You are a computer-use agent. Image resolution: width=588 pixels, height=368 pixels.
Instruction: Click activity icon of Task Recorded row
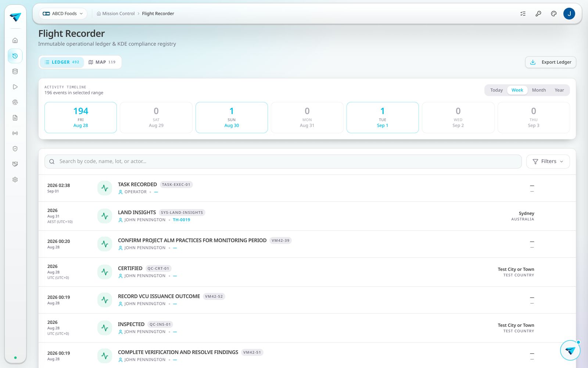pos(105,188)
